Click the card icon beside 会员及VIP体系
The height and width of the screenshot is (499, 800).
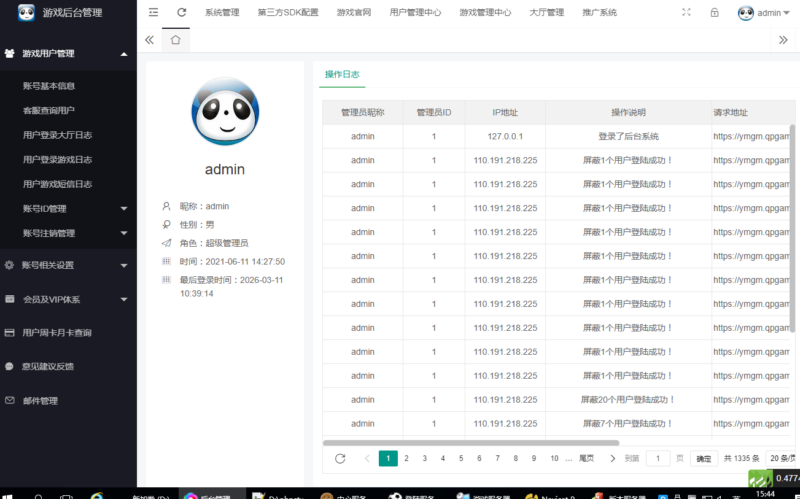[x=10, y=299]
